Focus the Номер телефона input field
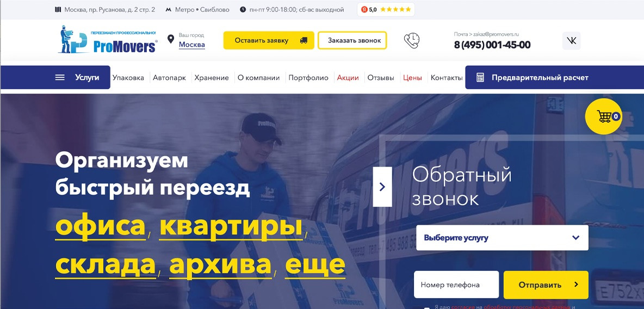The width and height of the screenshot is (644, 309). (456, 285)
